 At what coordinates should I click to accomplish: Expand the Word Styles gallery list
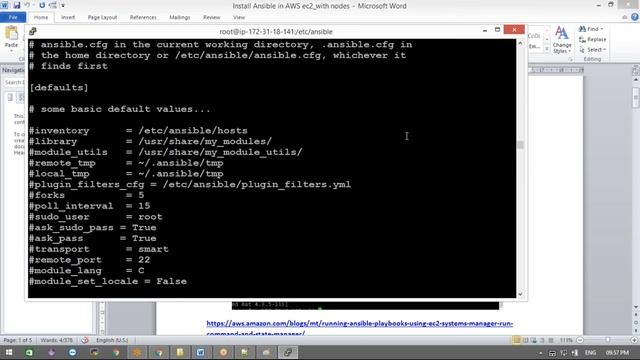tap(547, 49)
